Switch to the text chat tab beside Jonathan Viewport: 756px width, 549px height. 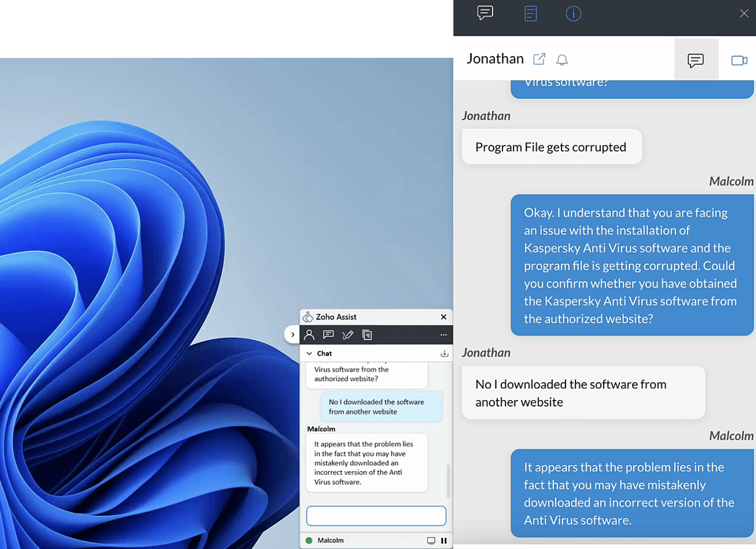click(696, 60)
